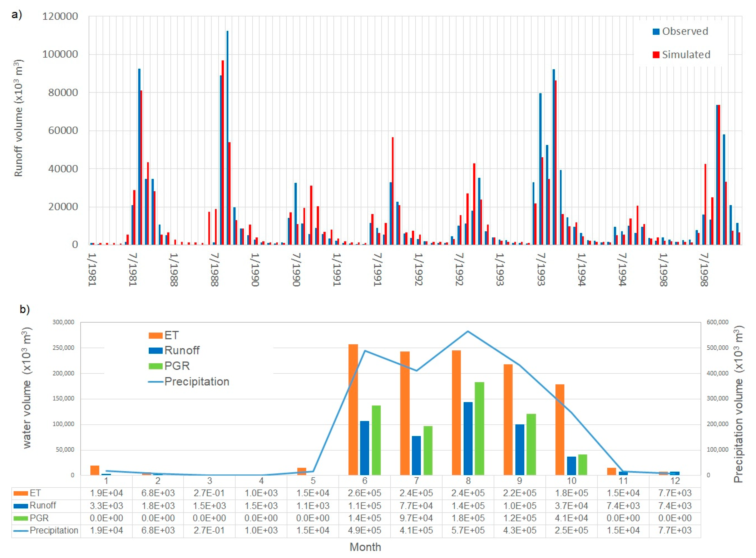Click the month 6 column header
Image resolution: width=756 pixels, height=558 pixels.
(364, 481)
